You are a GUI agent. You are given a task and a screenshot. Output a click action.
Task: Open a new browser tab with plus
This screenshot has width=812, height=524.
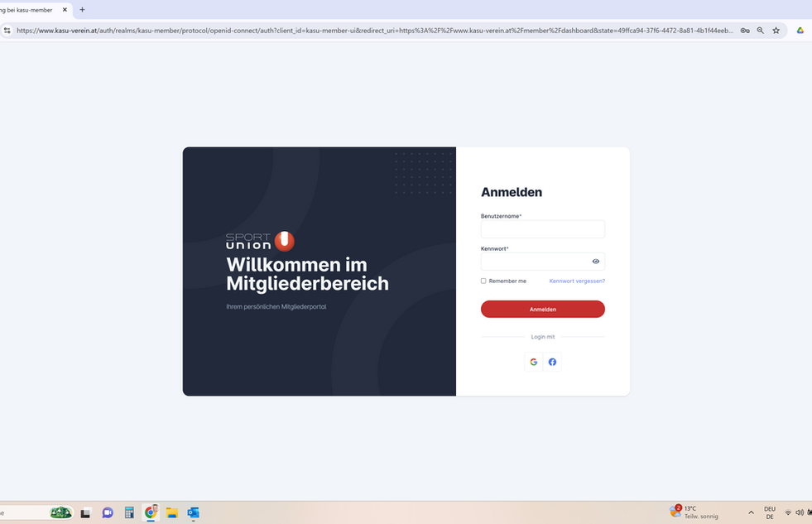(82, 10)
